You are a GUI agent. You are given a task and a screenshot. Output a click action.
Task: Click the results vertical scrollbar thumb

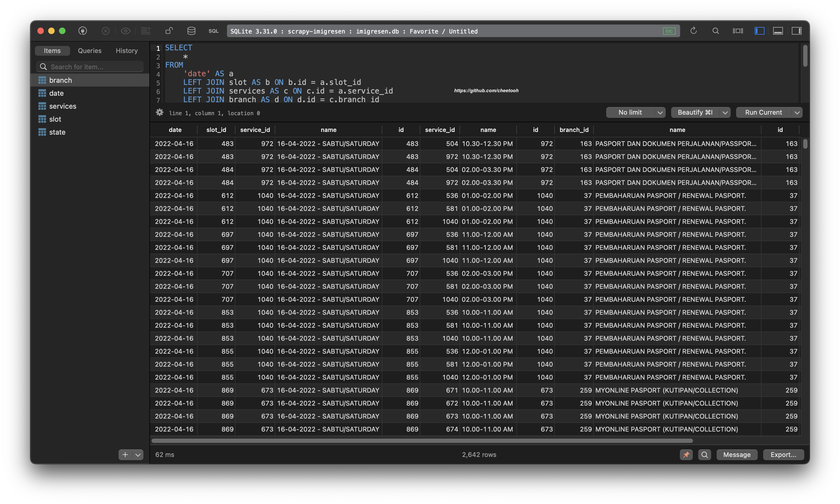[x=805, y=144]
